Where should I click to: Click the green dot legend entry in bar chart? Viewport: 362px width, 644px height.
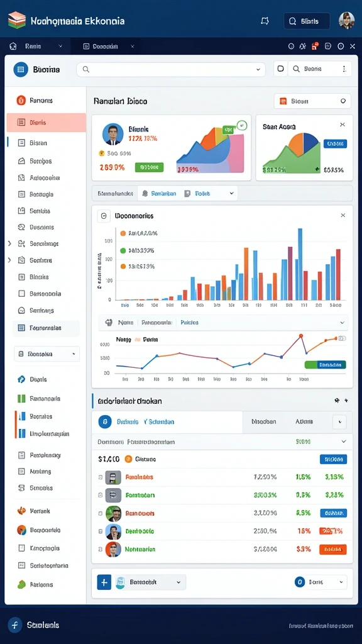[x=123, y=250]
